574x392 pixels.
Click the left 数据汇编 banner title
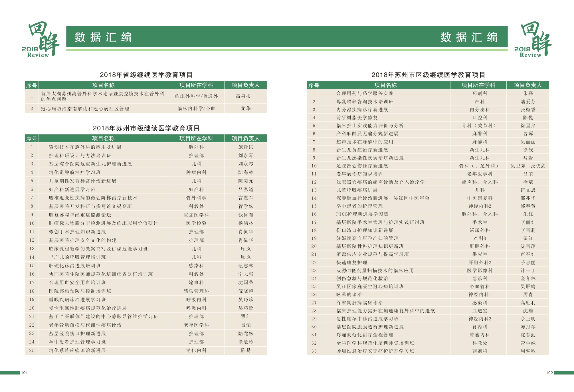pos(103,37)
